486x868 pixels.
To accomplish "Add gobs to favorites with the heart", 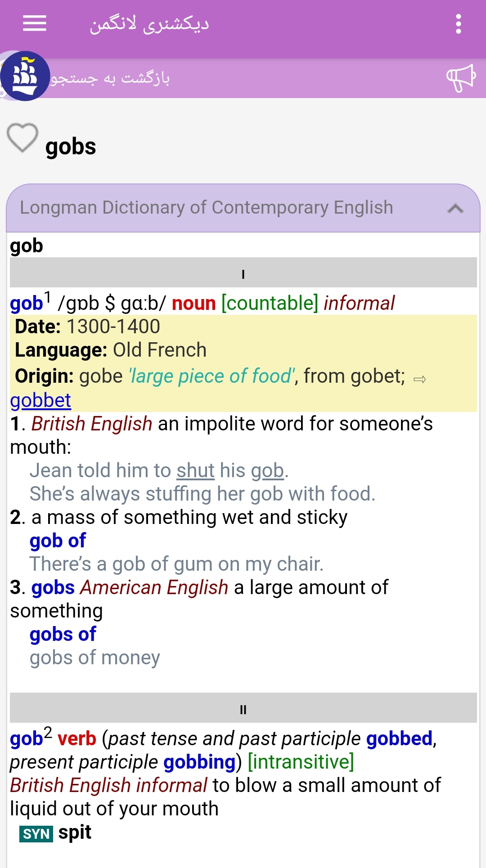I will [x=22, y=137].
